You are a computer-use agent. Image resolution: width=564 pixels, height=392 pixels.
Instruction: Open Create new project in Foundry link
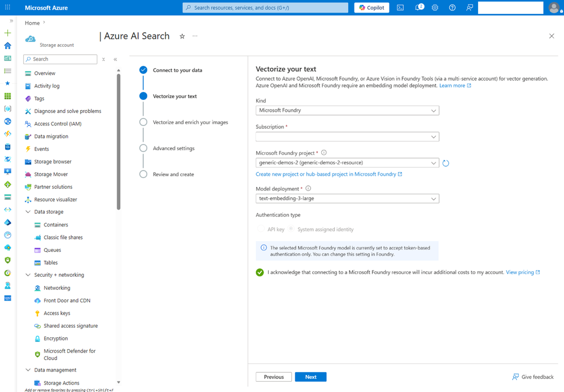pos(329,174)
